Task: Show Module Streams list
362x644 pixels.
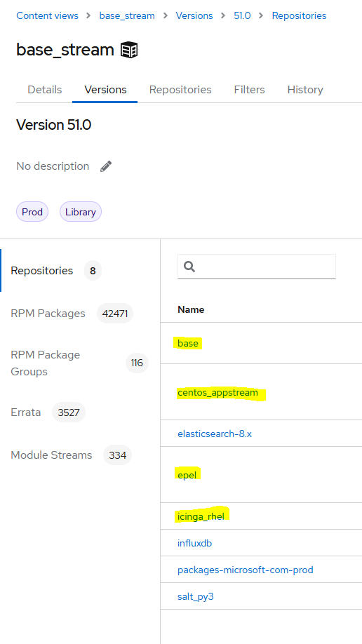Action: (x=51, y=455)
